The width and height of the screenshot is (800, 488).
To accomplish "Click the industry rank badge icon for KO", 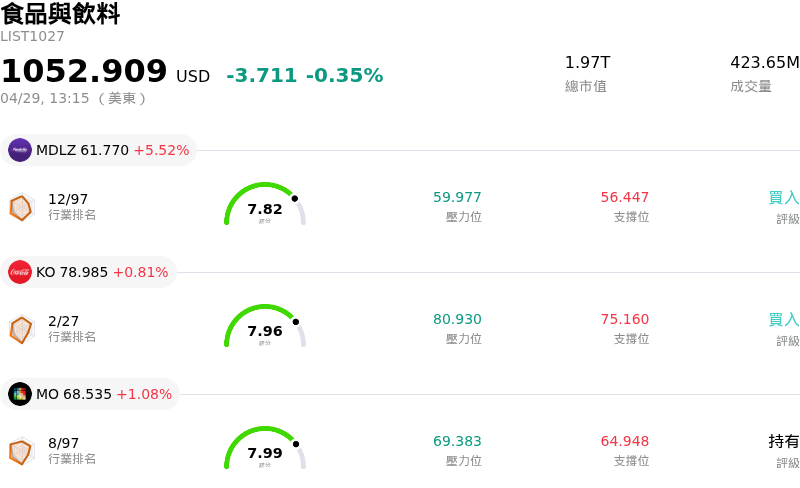I will (x=21, y=329).
